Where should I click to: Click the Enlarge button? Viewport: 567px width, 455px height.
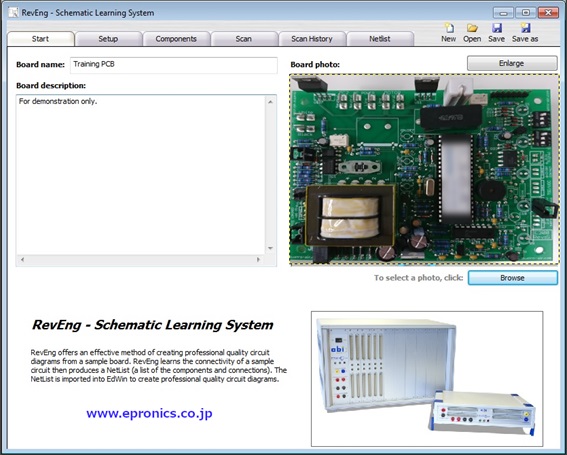pos(512,63)
